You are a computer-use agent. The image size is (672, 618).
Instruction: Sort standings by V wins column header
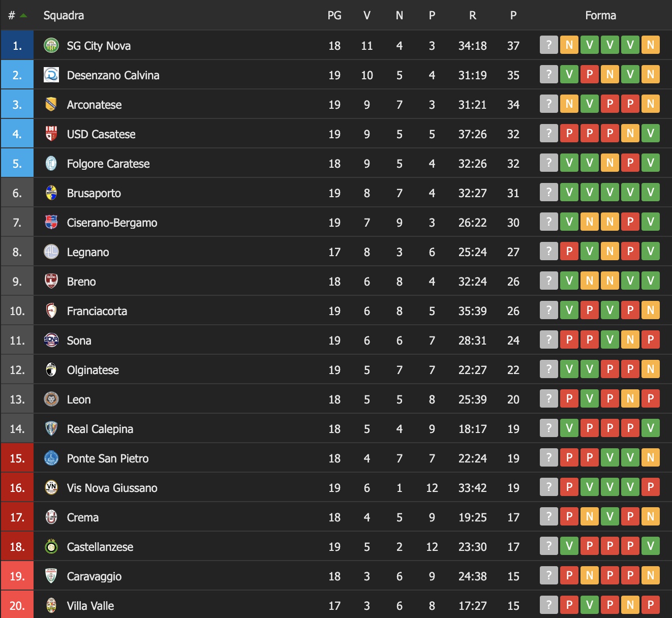click(367, 16)
